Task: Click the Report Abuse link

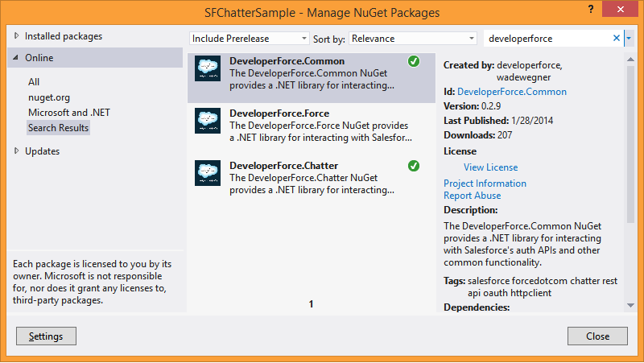Action: [x=473, y=196]
